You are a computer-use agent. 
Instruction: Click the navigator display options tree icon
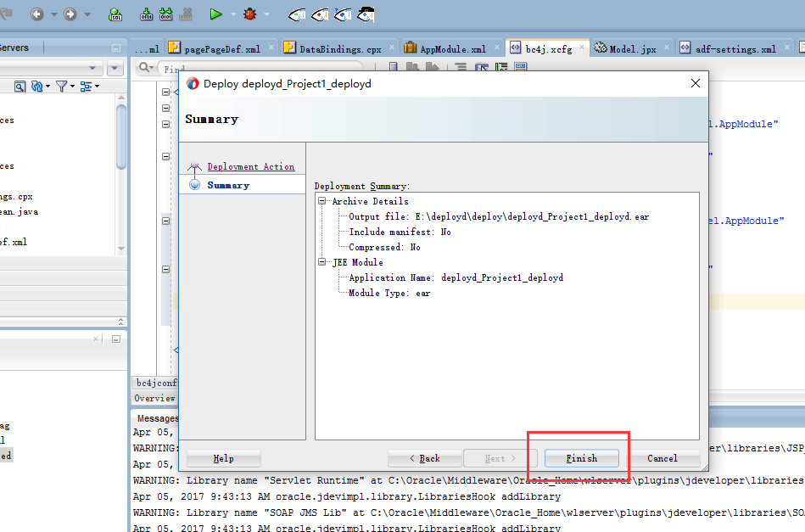(86, 87)
